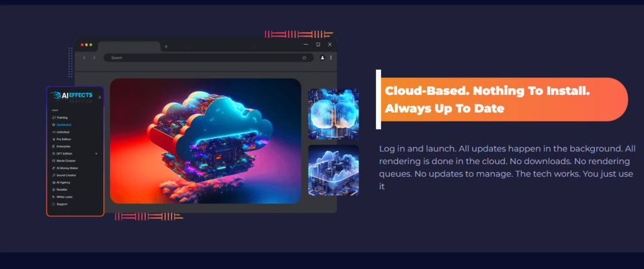Open the Reseller sidebar entry
This screenshot has height=269, width=644.
click(60, 189)
